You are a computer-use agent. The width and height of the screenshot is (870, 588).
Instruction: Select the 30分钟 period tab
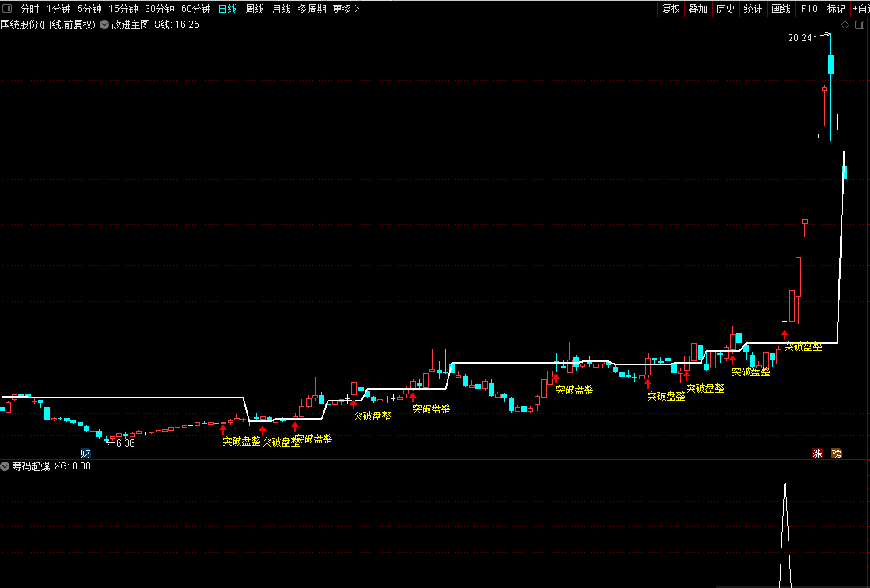[x=160, y=9]
